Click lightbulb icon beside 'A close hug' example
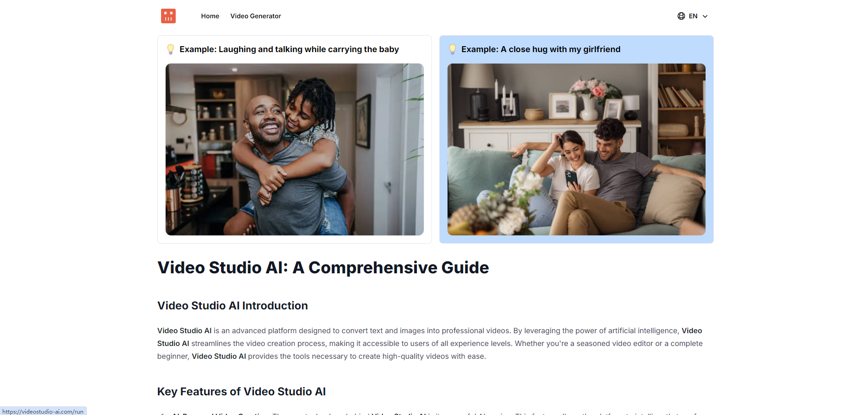Screen dimensions: 868x415 (453, 49)
